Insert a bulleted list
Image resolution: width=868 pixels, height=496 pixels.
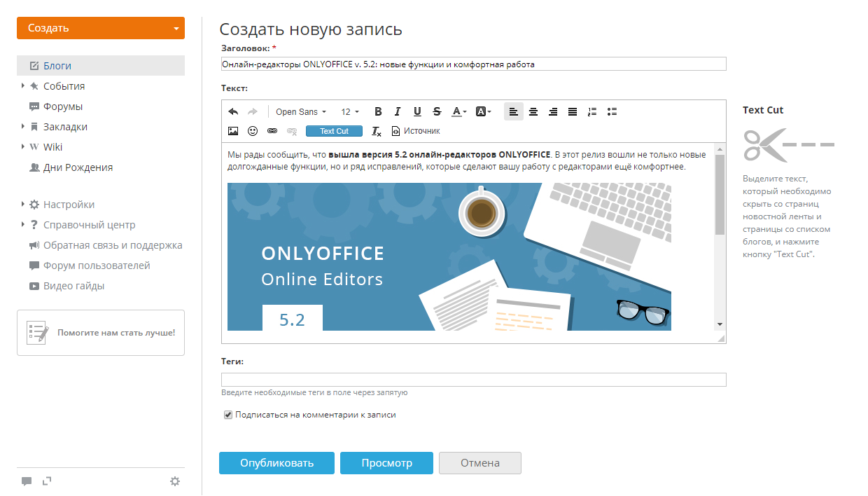tap(612, 111)
